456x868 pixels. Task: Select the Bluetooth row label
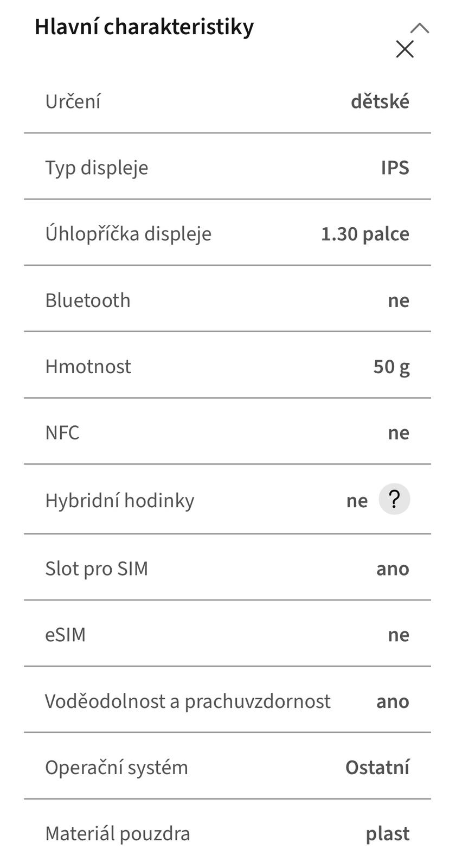pos(88,300)
